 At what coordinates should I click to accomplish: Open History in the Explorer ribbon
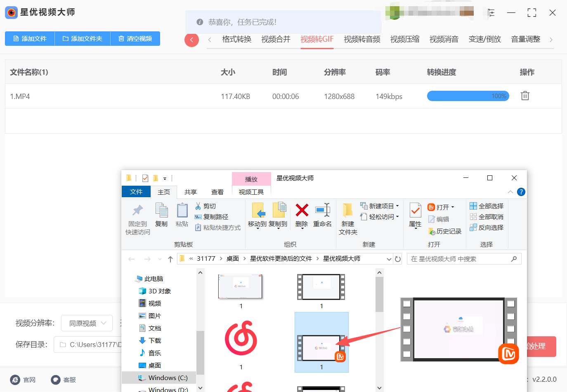[x=445, y=231]
